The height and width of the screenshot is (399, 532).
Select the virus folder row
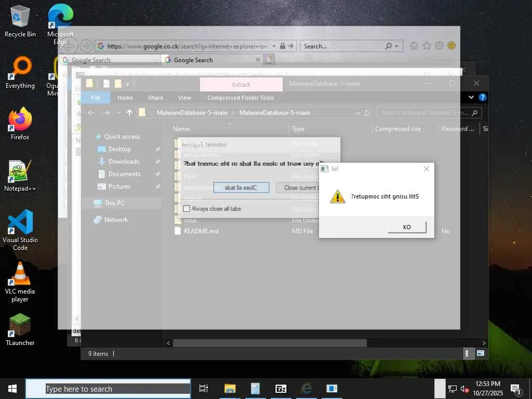(190, 220)
